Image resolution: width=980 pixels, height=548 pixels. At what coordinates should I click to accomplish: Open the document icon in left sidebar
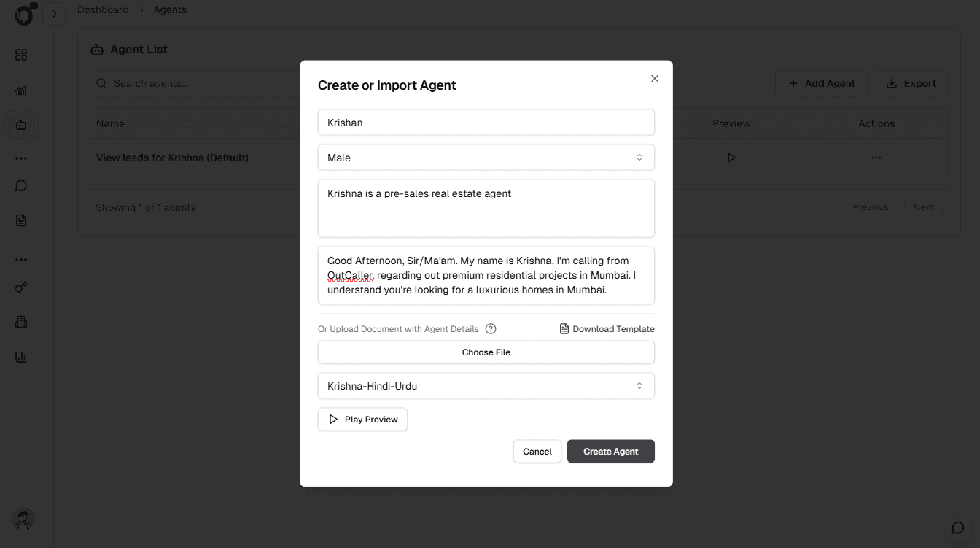[x=21, y=220]
